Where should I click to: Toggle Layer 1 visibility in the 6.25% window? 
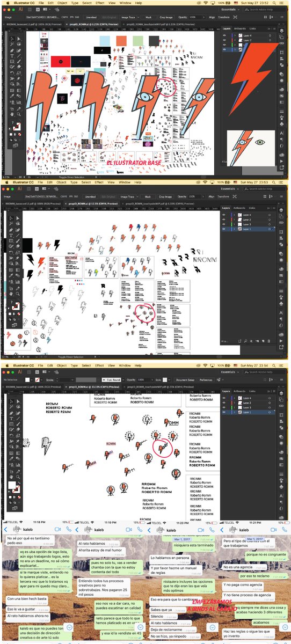point(225,49)
